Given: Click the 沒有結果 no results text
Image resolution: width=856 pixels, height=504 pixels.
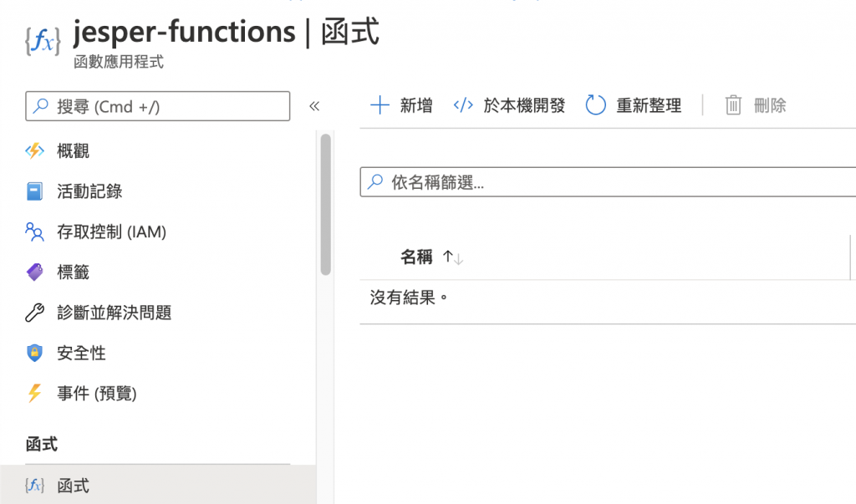Looking at the screenshot, I should (408, 298).
